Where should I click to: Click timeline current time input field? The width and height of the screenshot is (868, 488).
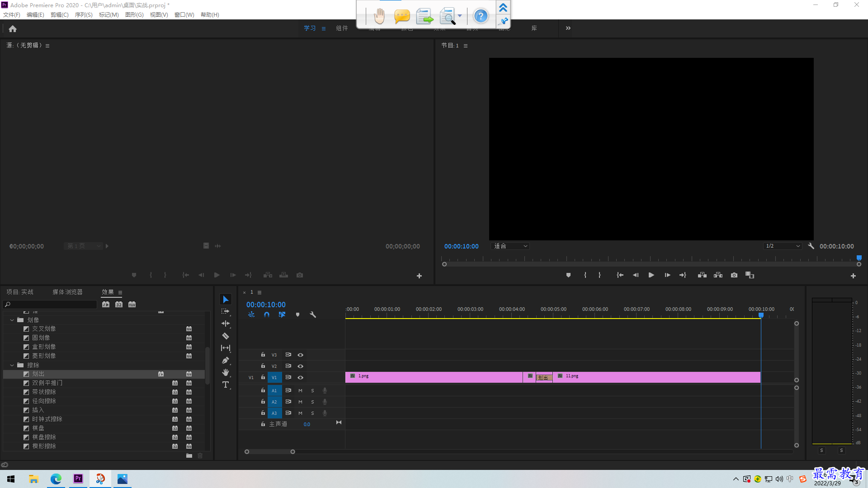coord(266,305)
